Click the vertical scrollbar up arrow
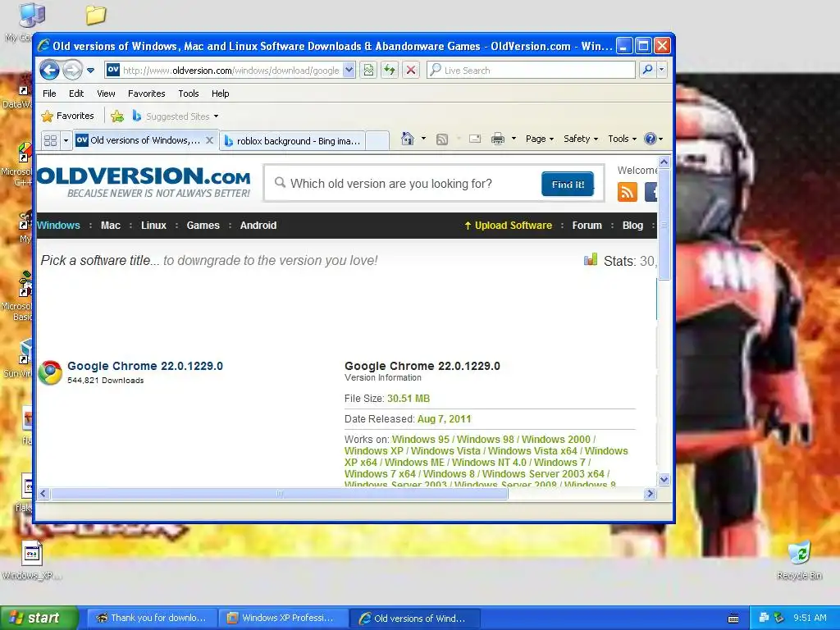Screen dimensions: 840x630 [664, 162]
